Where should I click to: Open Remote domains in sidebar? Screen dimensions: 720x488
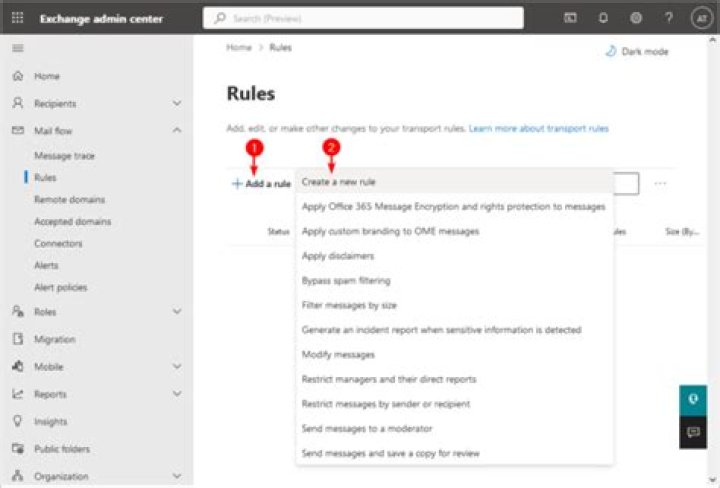(69, 200)
